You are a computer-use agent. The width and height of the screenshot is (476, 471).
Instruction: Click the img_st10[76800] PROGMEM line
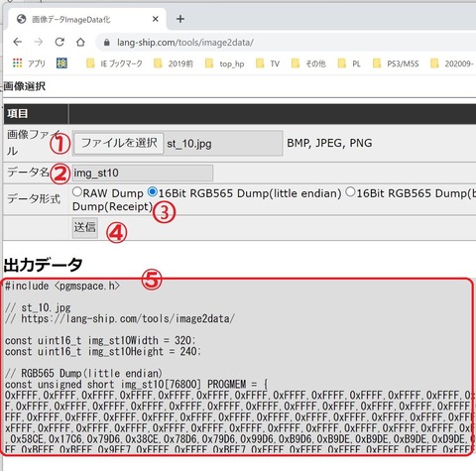(x=136, y=384)
